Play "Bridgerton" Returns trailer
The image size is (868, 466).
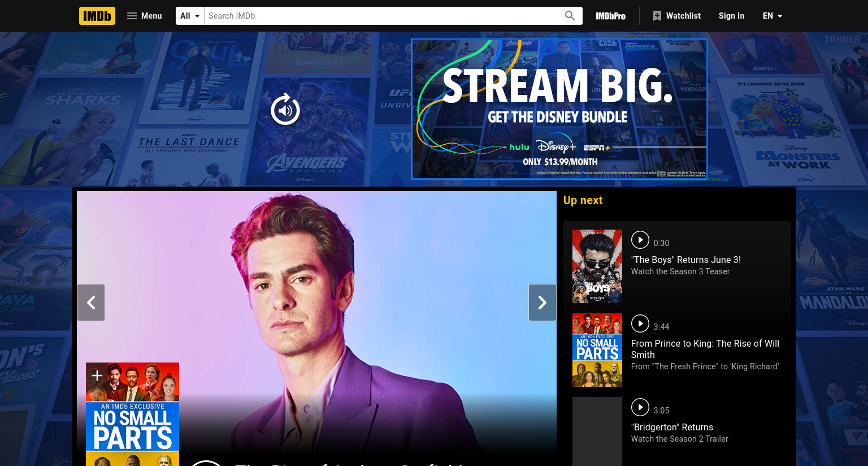[x=640, y=407]
